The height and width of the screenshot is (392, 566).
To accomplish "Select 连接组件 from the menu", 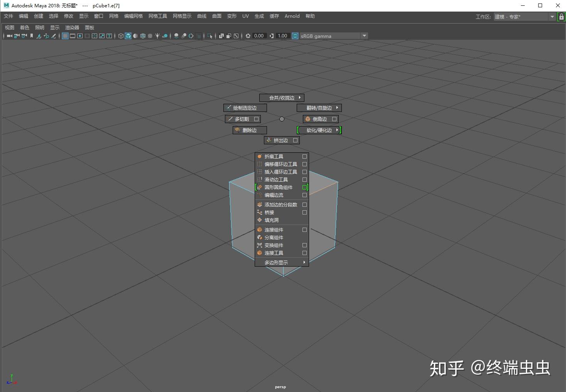I will click(274, 230).
